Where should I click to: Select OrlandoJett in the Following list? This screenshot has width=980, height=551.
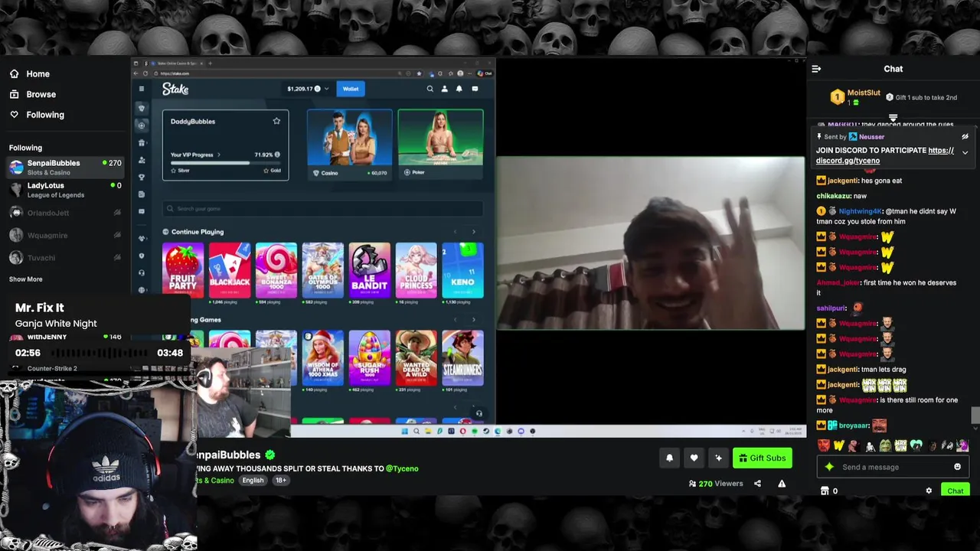[x=65, y=213]
